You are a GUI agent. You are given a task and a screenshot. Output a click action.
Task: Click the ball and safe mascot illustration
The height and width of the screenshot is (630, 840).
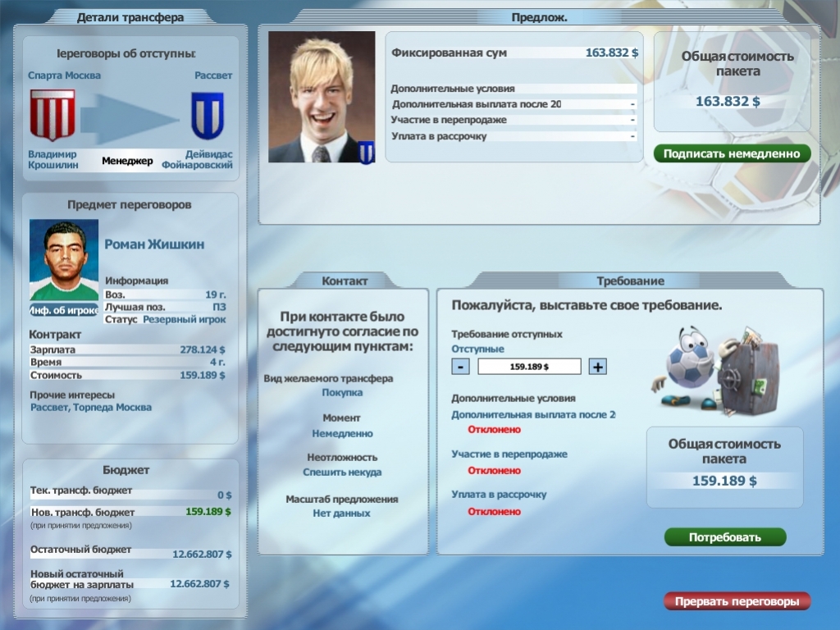(715, 370)
